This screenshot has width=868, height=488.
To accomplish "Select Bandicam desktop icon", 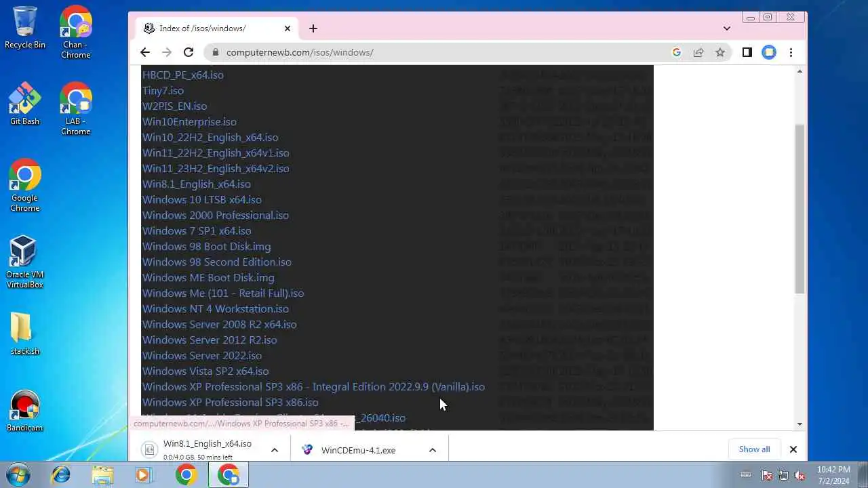I will click(x=25, y=411).
